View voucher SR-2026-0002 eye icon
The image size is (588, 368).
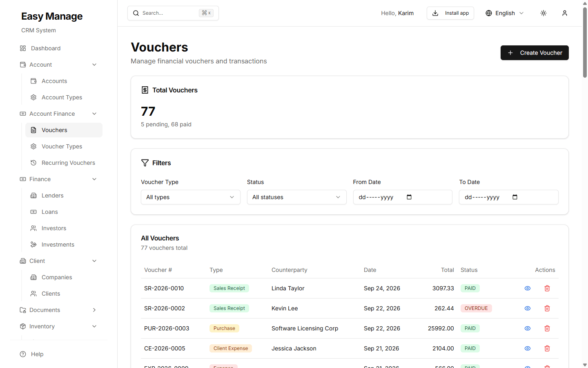(528, 308)
